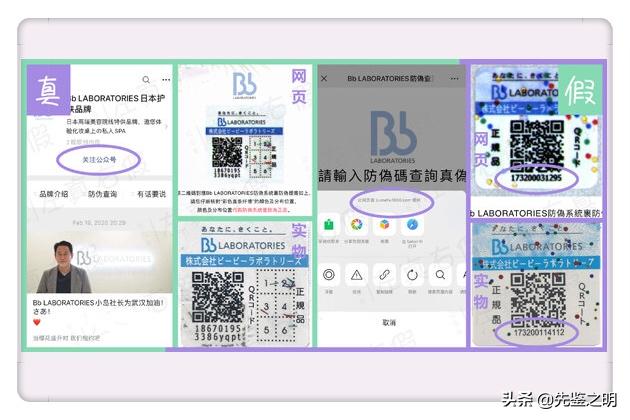Image resolution: width=630 pixels, height=420 pixels.
Task: Tap the Bb logo on the verification web page
Action: click(x=244, y=85)
